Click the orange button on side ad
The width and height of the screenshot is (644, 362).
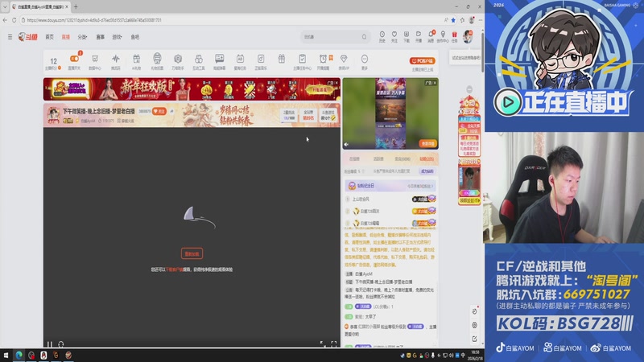tap(427, 144)
